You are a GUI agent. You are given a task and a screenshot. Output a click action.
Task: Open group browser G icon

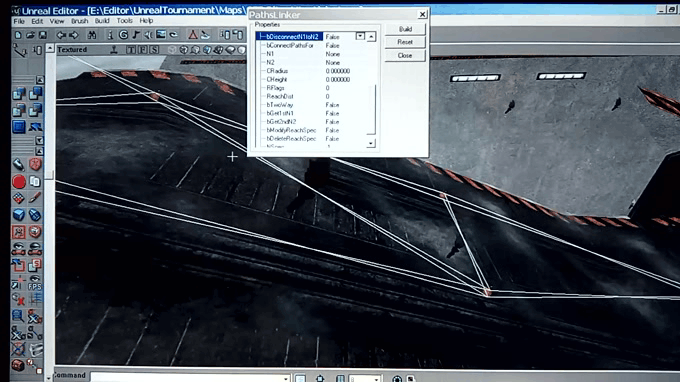click(x=123, y=35)
